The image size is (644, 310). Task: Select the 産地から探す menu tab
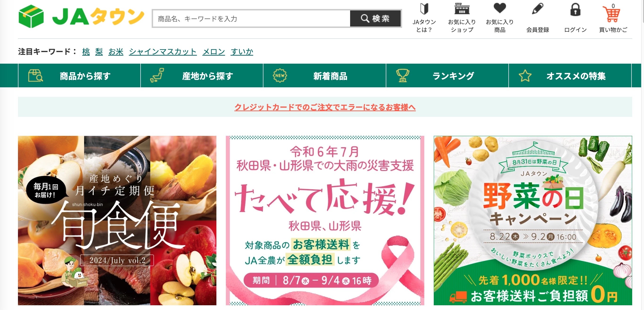[202, 75]
